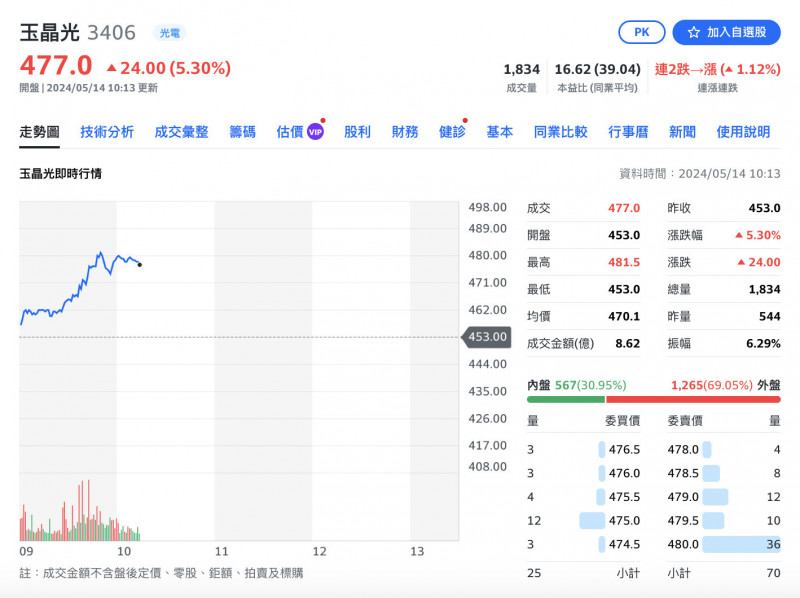The width and height of the screenshot is (800, 598).
Task: Click the stock price 477.0 headline
Action: click(x=56, y=66)
